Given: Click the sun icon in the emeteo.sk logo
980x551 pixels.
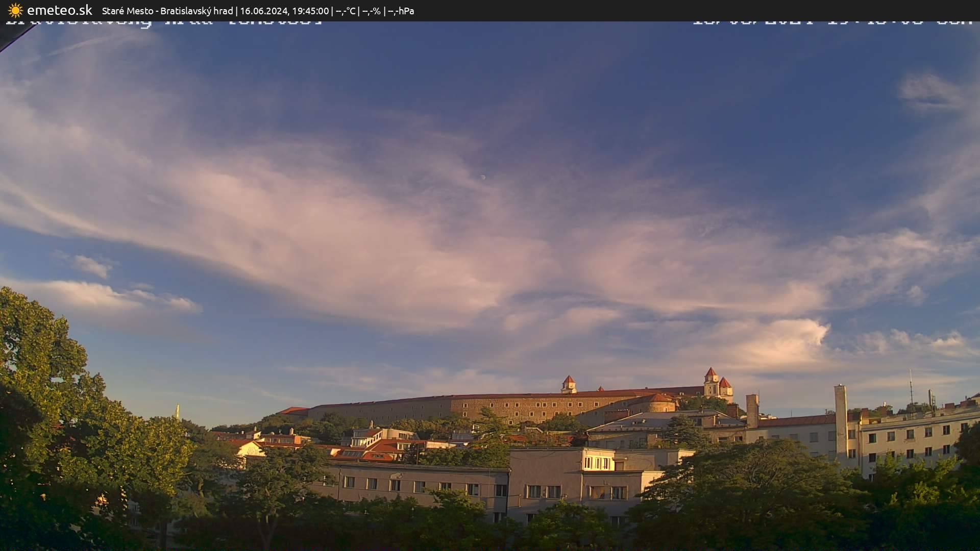Looking at the screenshot, I should click(x=15, y=10).
